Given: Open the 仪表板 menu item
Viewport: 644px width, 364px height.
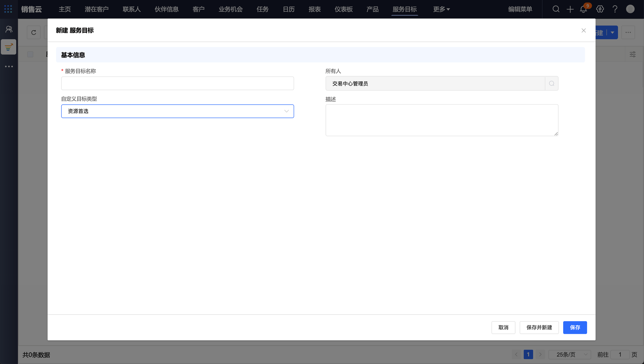Looking at the screenshot, I should point(344,9).
